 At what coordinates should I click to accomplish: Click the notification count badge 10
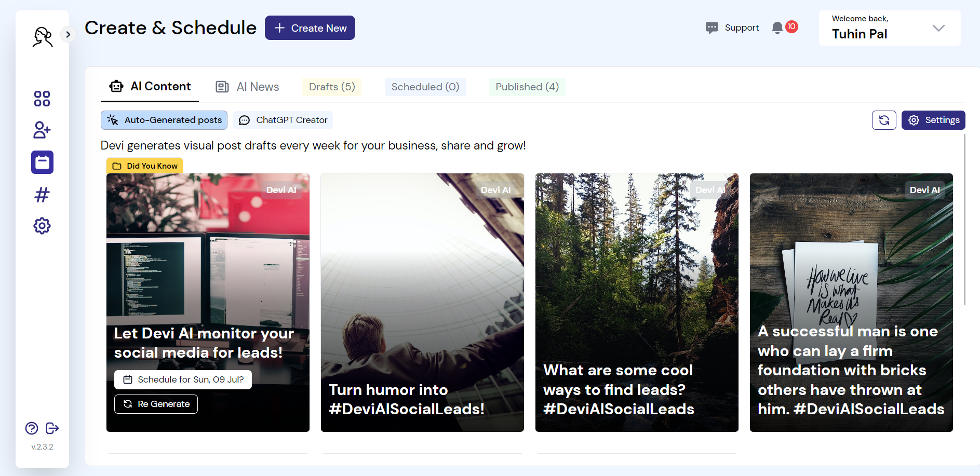point(791,26)
